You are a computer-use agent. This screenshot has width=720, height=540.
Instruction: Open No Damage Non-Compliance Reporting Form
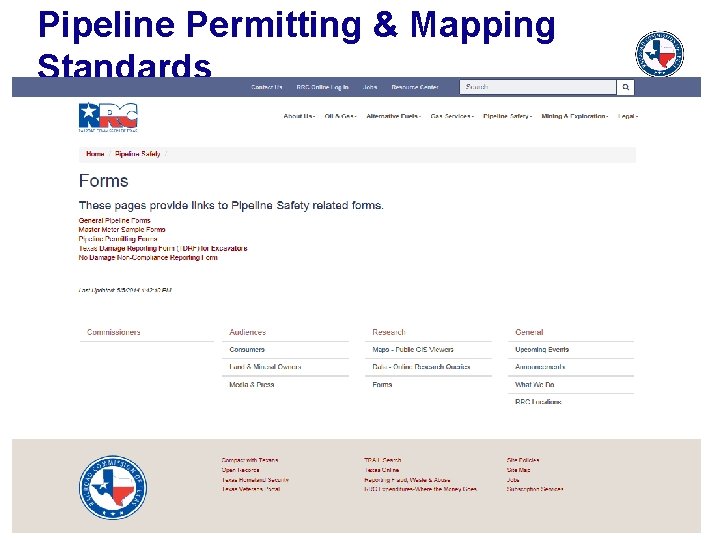coord(148,258)
